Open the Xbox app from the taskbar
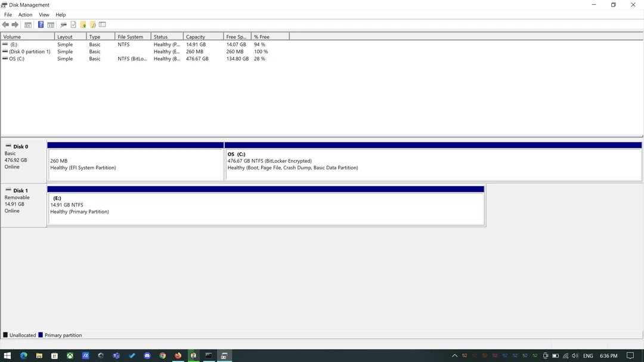The image size is (644, 362). pyautogui.click(x=70, y=355)
